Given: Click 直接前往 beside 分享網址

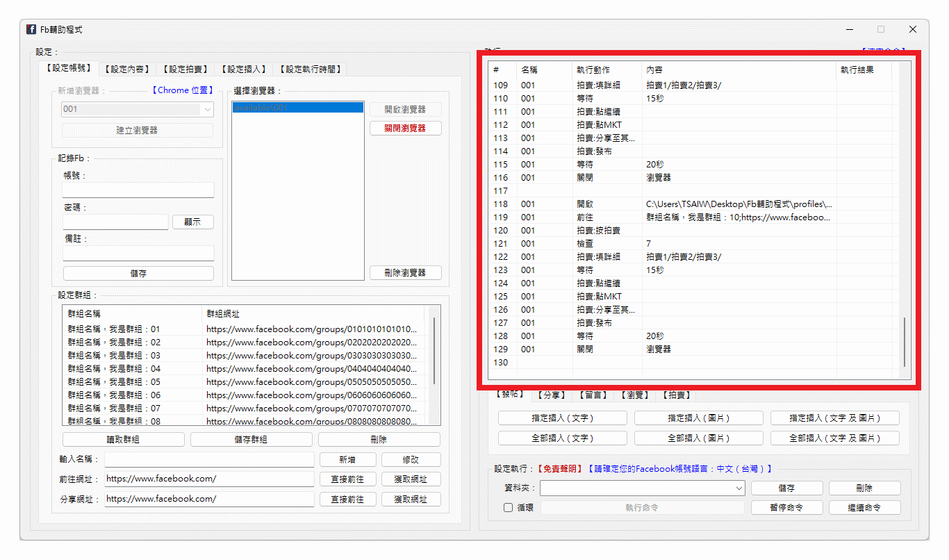Looking at the screenshot, I should (347, 499).
